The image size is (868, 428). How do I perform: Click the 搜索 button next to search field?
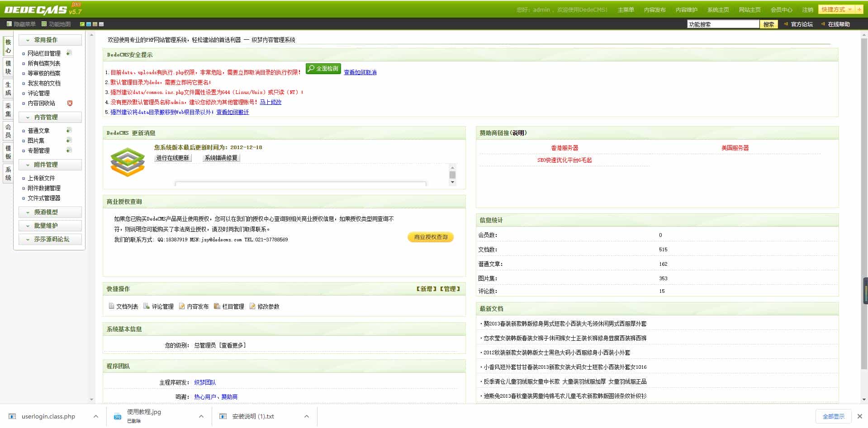coord(768,24)
